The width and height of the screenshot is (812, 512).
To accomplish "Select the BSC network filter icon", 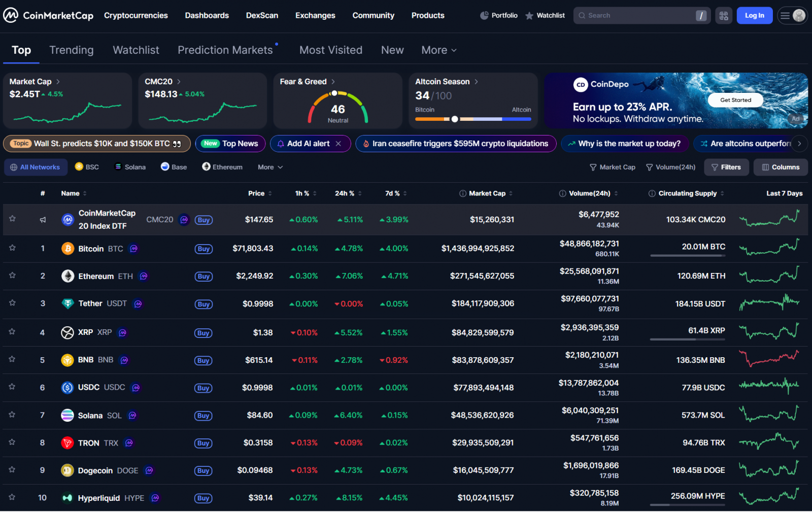I will pyautogui.click(x=79, y=166).
